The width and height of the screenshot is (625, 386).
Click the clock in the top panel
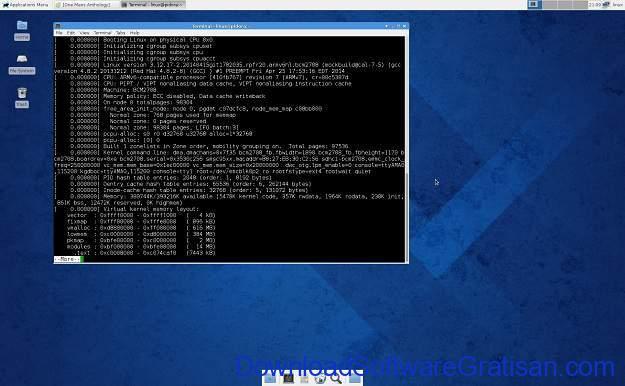[x=595, y=4]
